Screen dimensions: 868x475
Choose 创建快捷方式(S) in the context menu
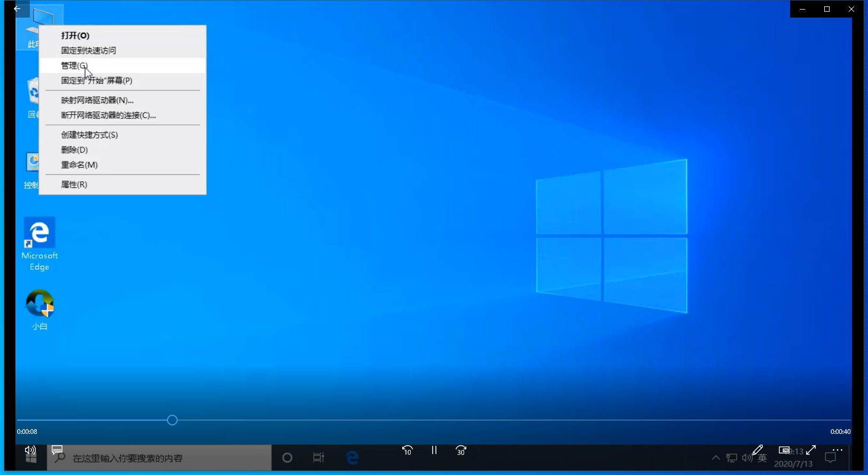point(123,134)
